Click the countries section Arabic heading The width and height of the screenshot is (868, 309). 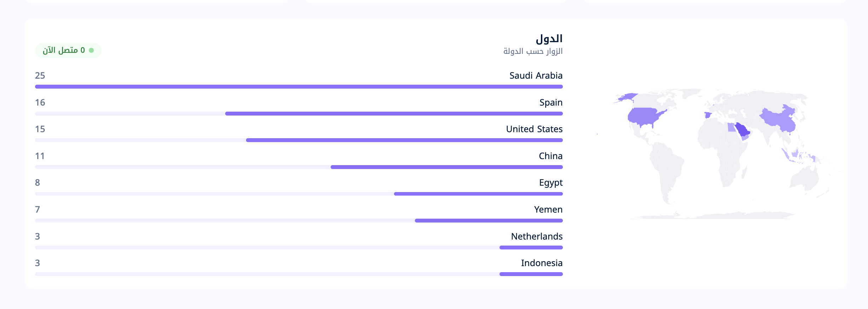(x=549, y=38)
